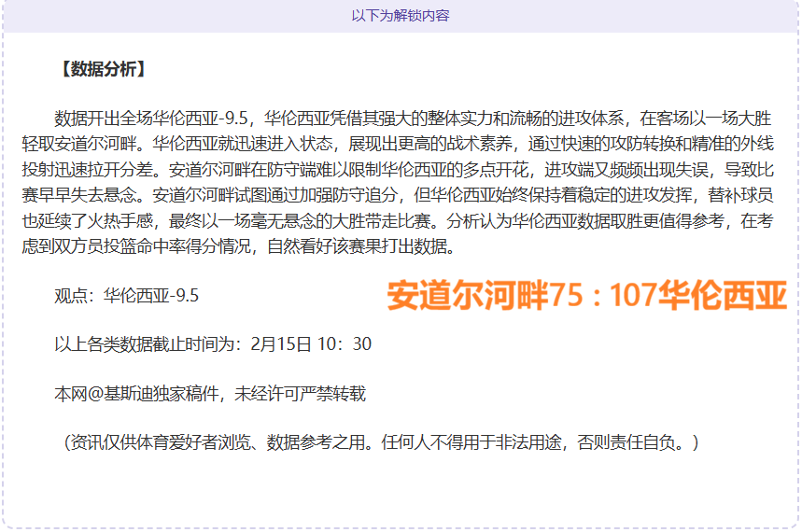The height and width of the screenshot is (532, 802).
Task: Click paragraph opening "数据开出全场华伦西亚-9.5"
Action: click(152, 119)
